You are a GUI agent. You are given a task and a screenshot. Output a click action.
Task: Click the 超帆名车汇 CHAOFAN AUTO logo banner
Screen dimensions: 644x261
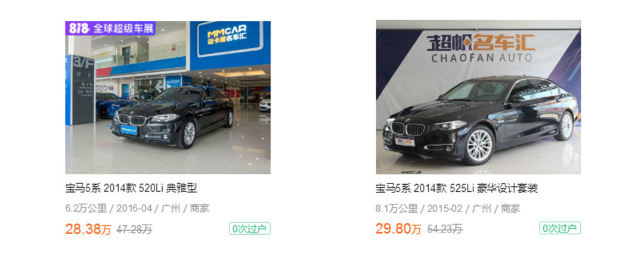click(481, 48)
